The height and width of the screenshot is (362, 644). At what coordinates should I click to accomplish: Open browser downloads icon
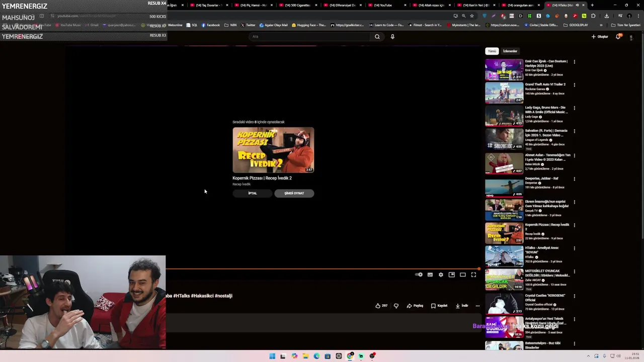click(x=606, y=16)
